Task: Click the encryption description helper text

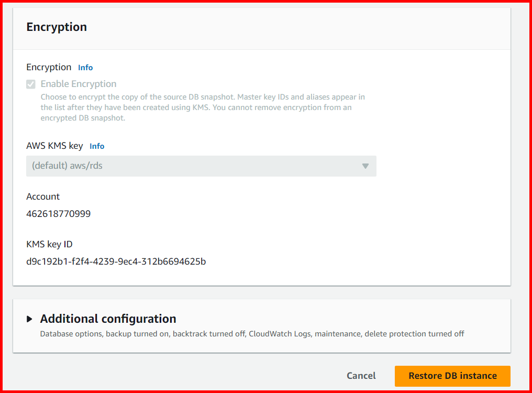Action: 203,107
